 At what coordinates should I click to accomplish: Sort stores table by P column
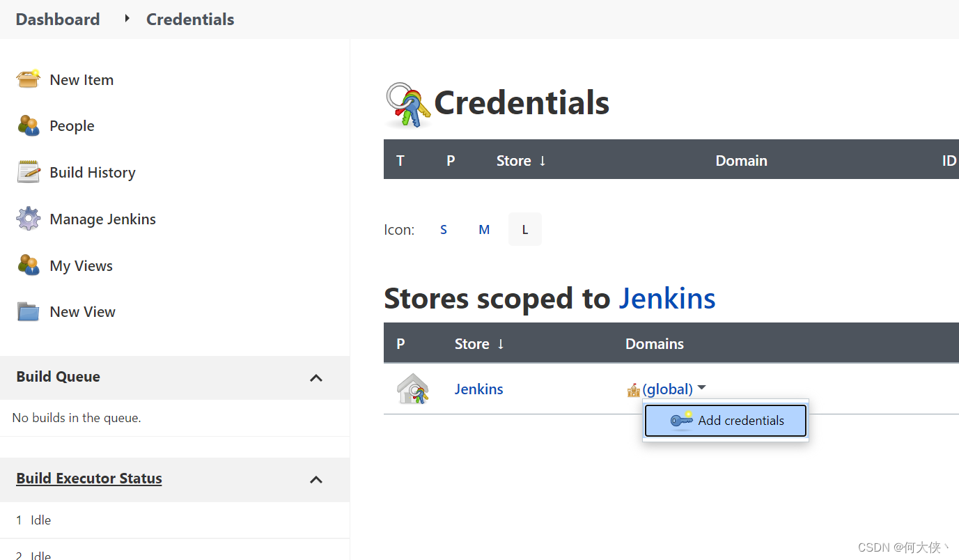click(x=400, y=344)
